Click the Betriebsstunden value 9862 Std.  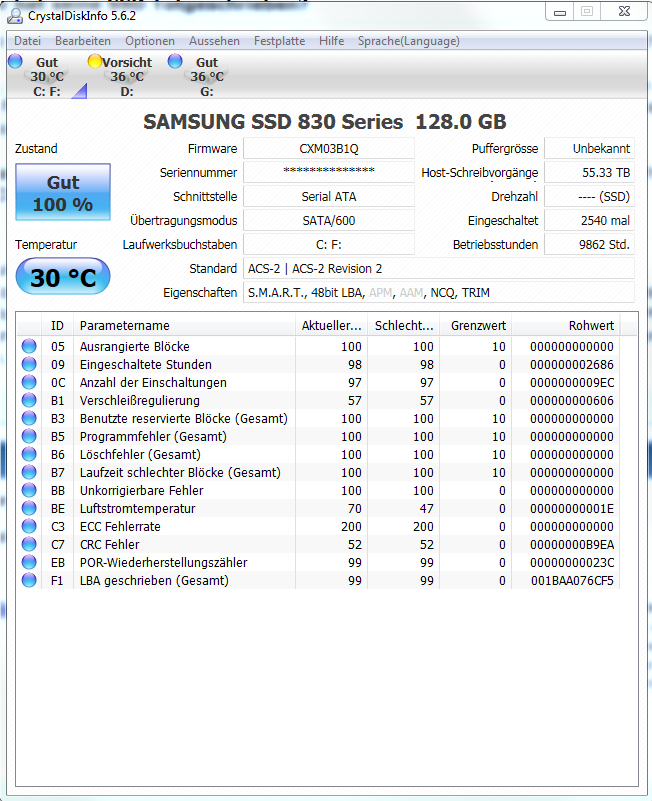point(590,245)
